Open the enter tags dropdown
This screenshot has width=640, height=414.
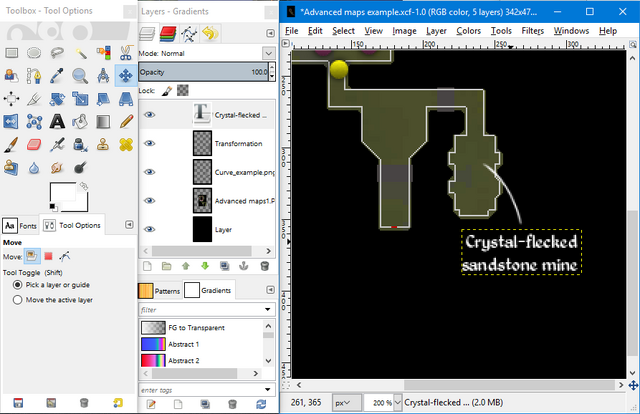(x=268, y=390)
